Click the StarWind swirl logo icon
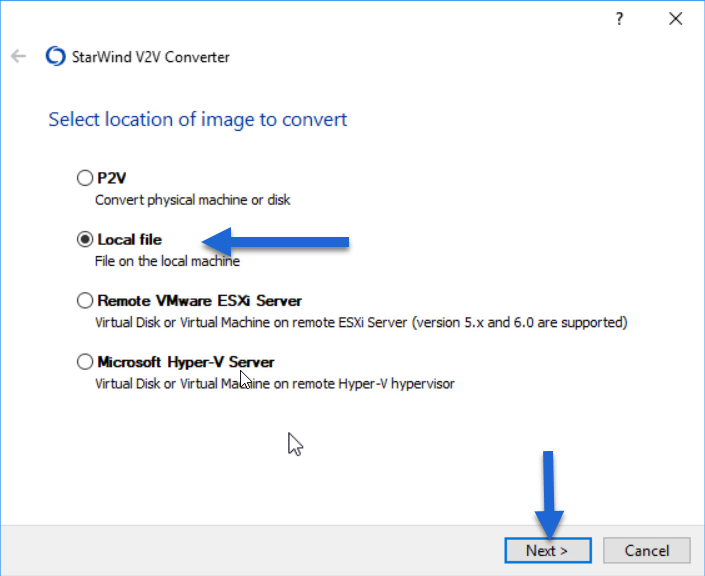 pyautogui.click(x=56, y=56)
